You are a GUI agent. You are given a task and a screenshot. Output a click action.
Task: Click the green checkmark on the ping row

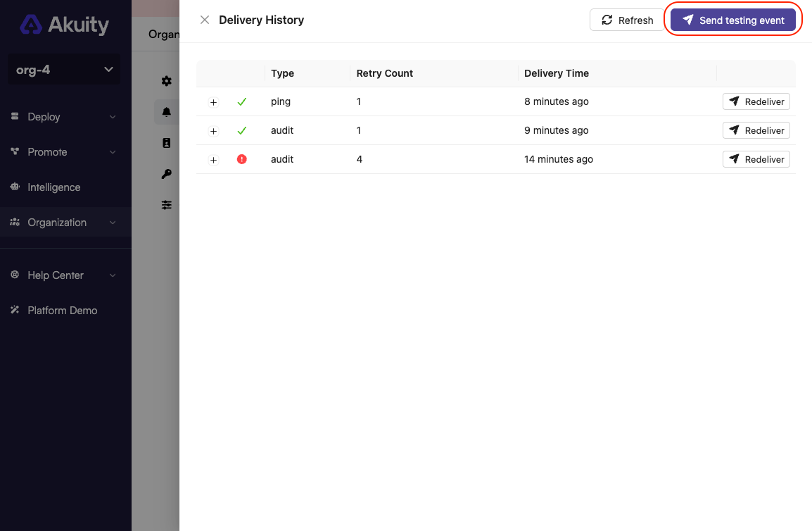(242, 101)
